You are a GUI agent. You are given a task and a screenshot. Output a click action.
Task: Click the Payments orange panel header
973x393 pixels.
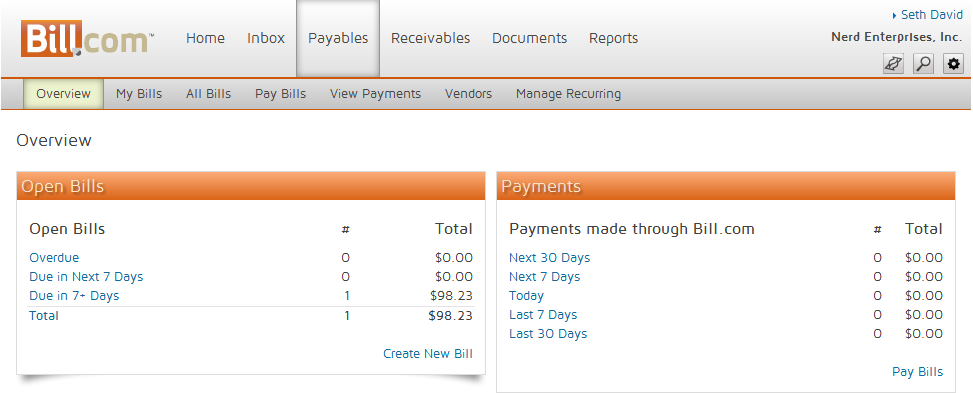[x=725, y=186]
